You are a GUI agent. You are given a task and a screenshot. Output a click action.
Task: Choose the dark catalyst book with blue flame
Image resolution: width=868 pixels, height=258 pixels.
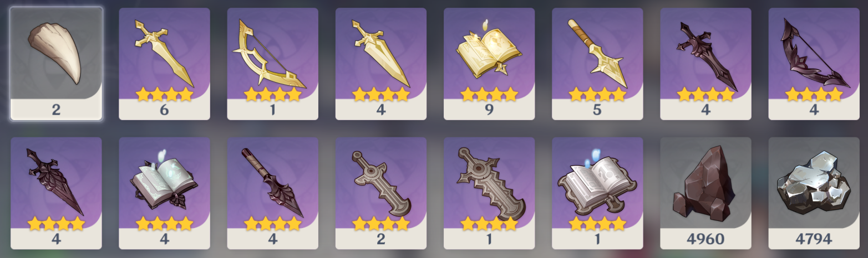pyautogui.click(x=164, y=193)
